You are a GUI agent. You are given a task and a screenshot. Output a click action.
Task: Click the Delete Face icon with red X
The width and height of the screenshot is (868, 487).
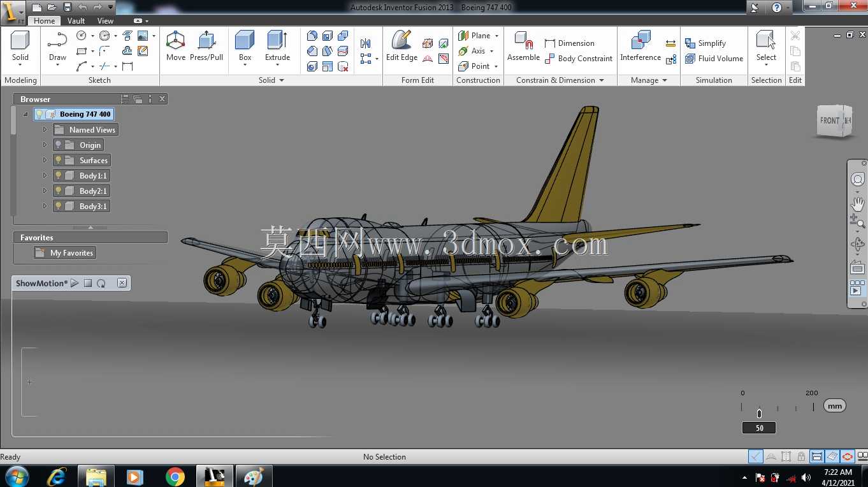343,66
